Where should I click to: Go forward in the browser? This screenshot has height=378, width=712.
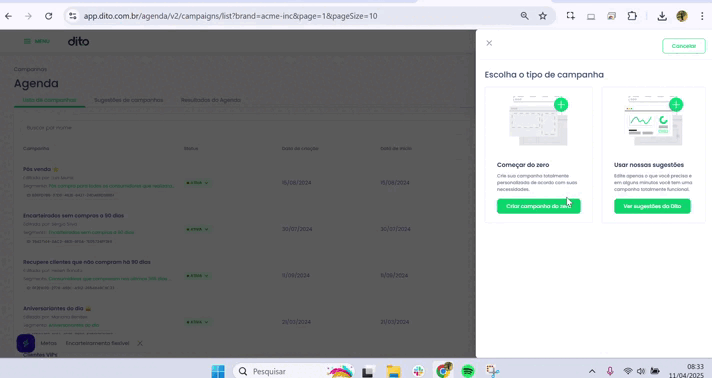click(29, 16)
